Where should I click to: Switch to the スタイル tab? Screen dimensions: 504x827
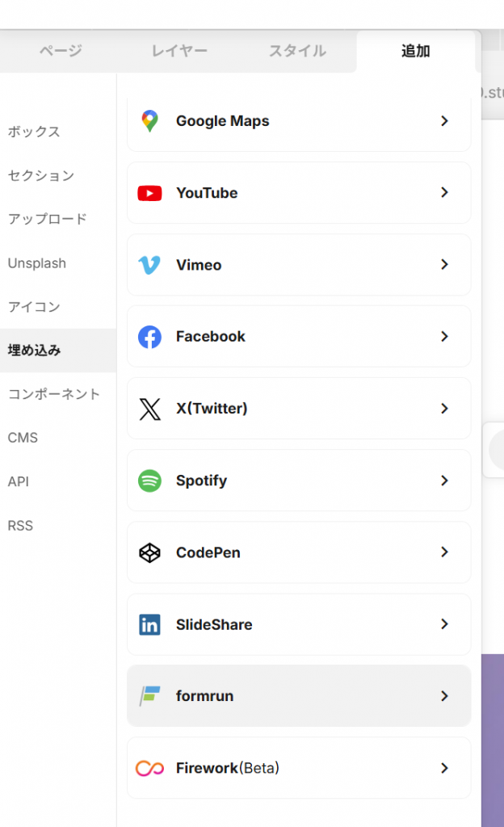pos(297,51)
